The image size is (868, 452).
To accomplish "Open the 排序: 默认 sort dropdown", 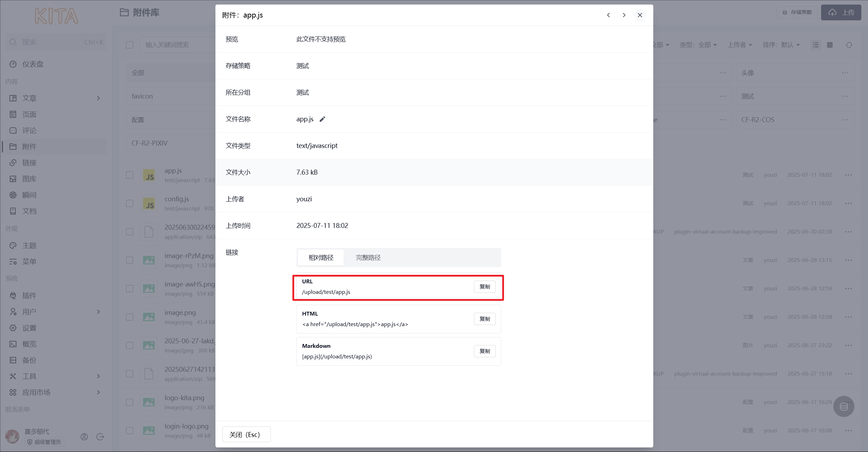I will 781,45.
